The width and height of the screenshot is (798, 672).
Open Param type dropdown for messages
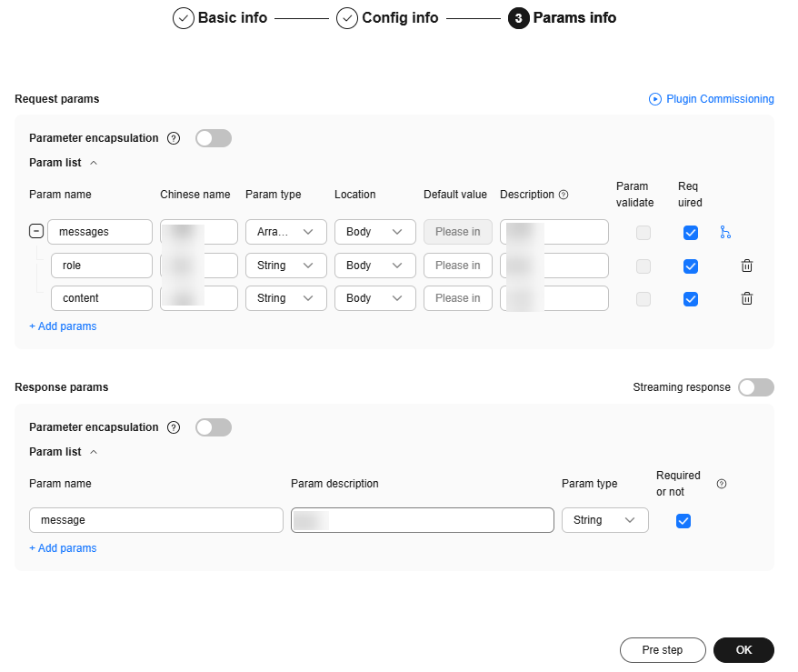coord(285,232)
